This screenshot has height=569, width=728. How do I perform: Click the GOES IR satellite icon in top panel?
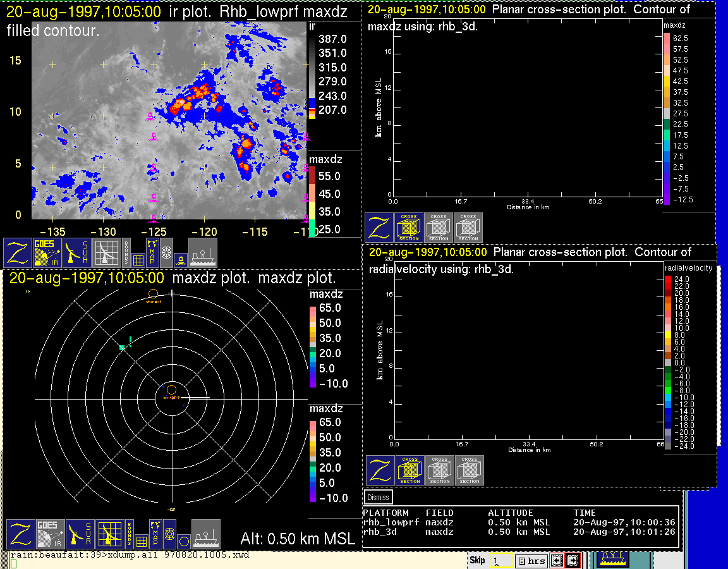tap(48, 252)
